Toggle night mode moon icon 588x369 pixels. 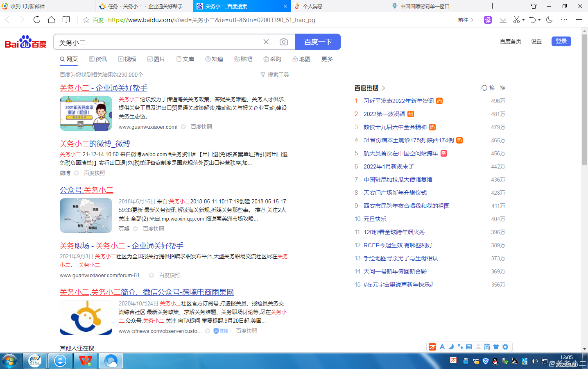pos(550,20)
